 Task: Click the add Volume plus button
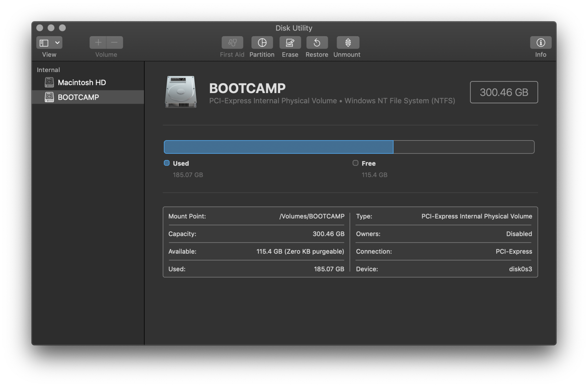(98, 43)
